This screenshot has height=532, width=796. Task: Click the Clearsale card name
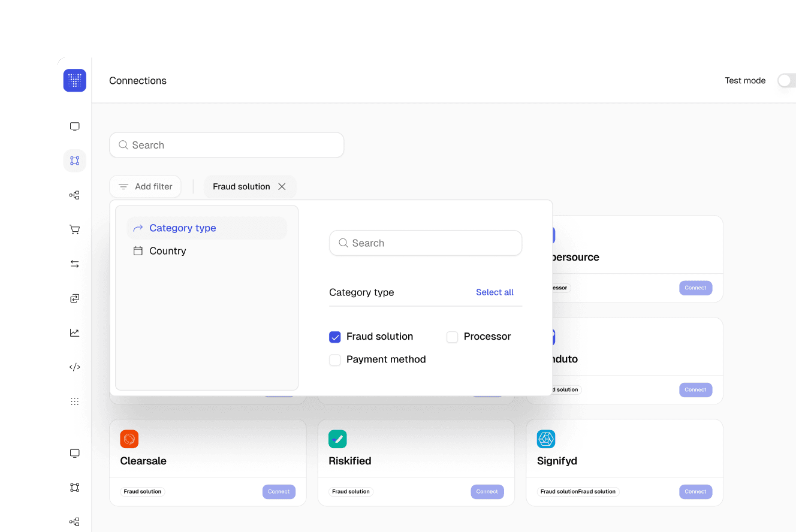click(x=143, y=461)
